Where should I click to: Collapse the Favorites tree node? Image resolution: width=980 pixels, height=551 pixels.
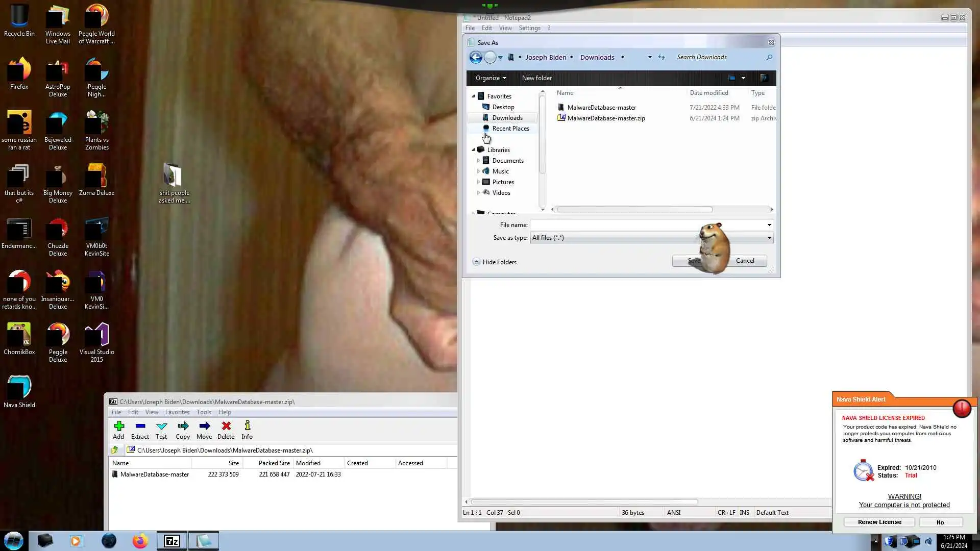click(x=473, y=96)
